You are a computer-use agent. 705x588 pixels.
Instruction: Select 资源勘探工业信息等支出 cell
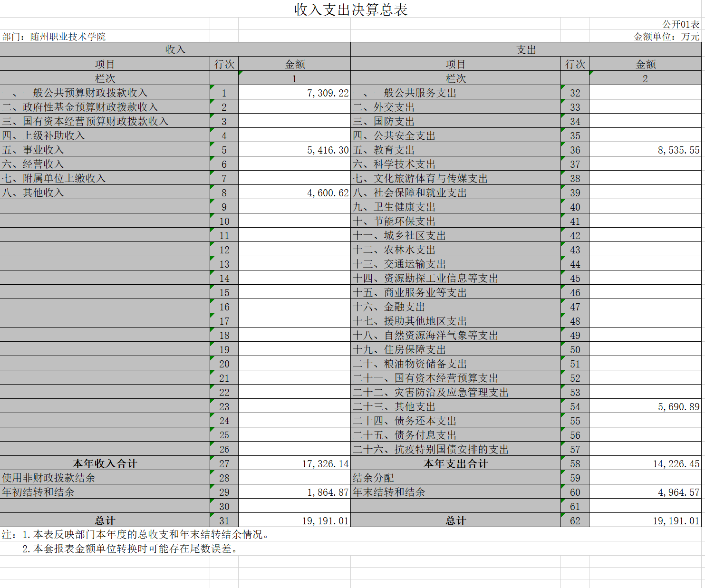(456, 278)
